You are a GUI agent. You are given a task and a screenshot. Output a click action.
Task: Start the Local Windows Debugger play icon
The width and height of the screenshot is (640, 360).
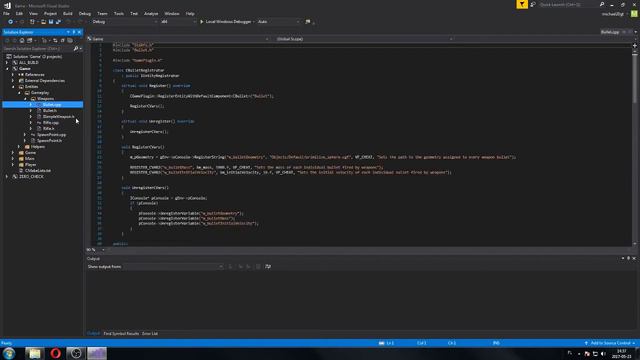pos(202,22)
